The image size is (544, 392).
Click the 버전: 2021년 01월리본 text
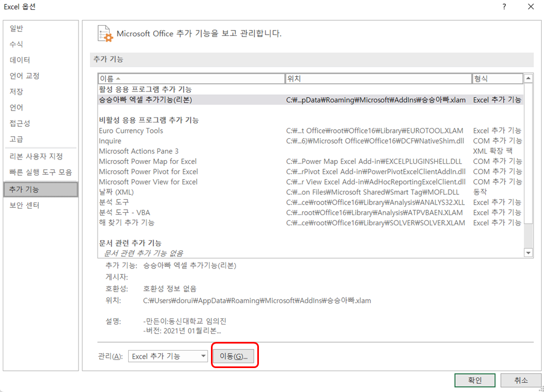[x=182, y=331]
